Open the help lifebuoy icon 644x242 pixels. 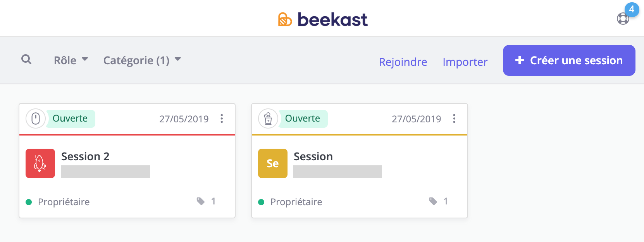click(623, 19)
